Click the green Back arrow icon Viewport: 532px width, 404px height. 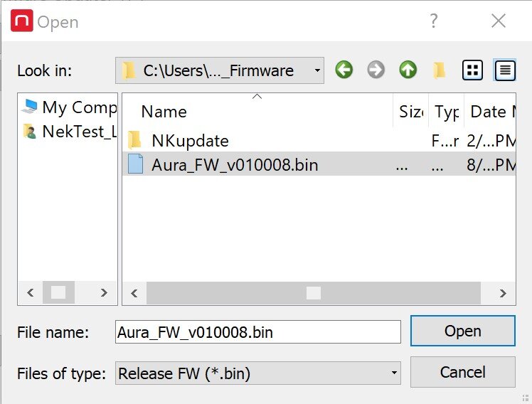coord(344,70)
